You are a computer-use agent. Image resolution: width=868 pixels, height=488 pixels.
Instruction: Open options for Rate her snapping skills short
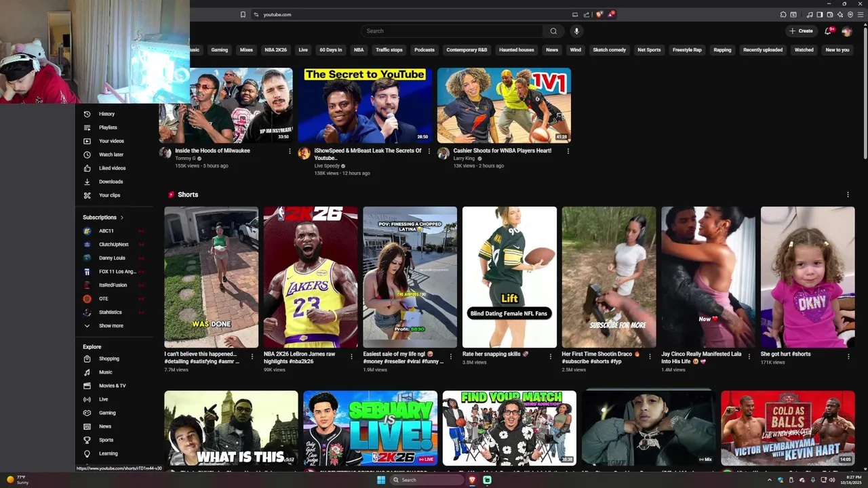point(550,357)
